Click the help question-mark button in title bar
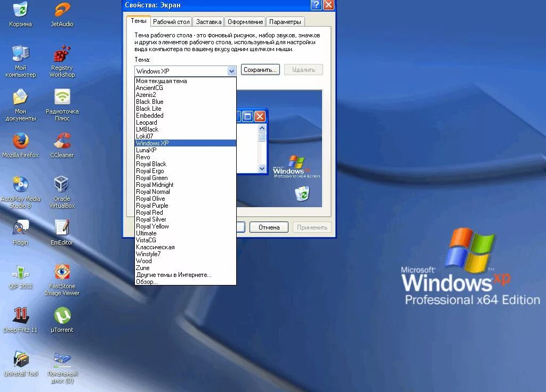 (316, 5)
